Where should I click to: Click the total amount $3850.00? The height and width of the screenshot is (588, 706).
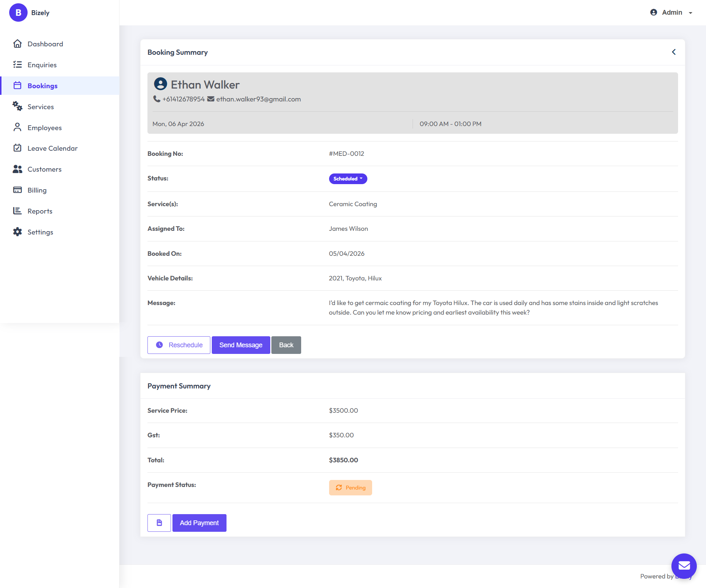pos(343,460)
